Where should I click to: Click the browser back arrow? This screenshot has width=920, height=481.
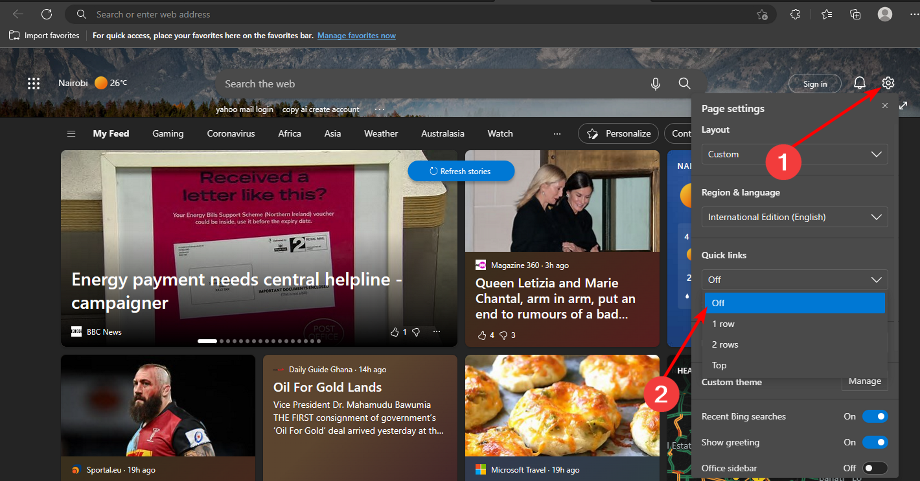pyautogui.click(x=18, y=14)
